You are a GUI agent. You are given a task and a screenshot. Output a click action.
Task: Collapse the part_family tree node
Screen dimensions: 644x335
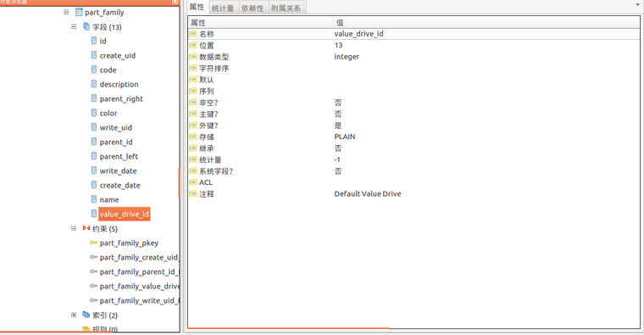click(x=66, y=13)
